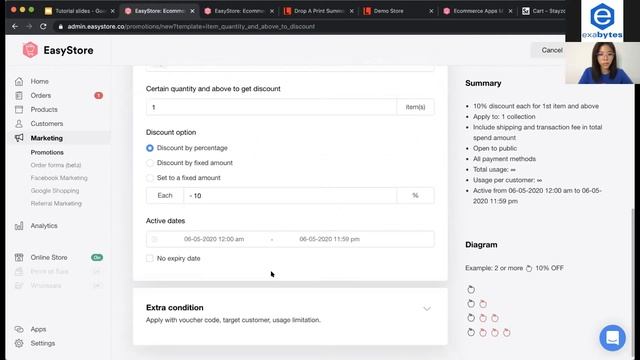The image size is (640, 360).
Task: Switch to Ecommerce Apps tab
Action: coord(478,11)
